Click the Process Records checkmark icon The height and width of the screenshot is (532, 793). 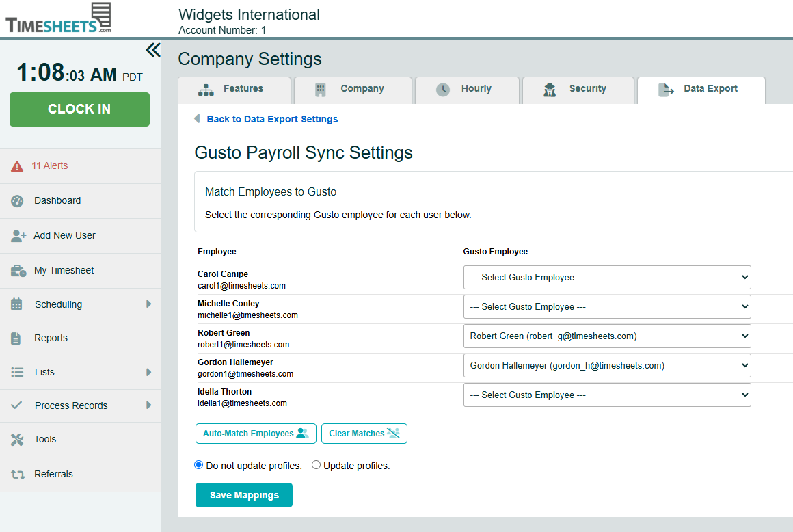(16, 405)
